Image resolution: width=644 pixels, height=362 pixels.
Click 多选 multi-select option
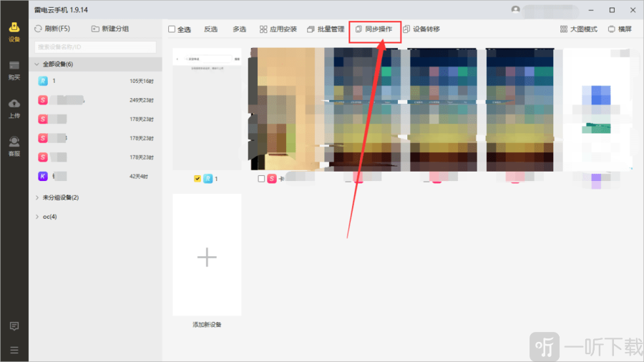tap(240, 29)
